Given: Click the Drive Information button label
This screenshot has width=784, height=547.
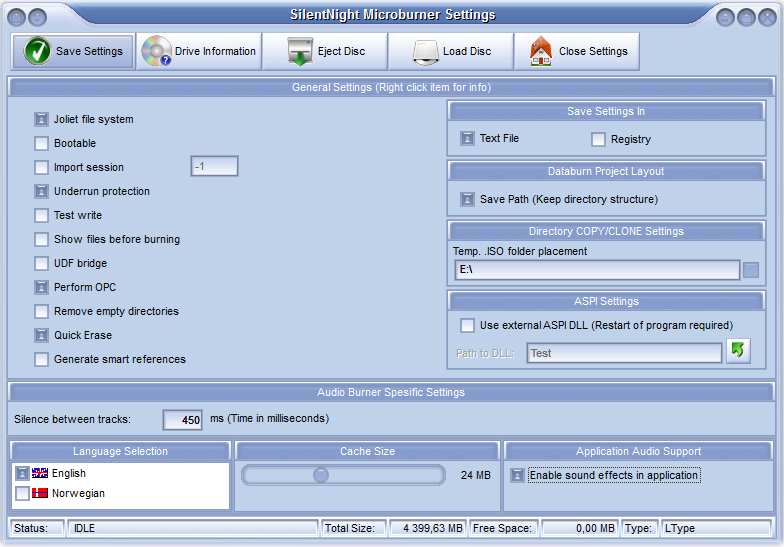Looking at the screenshot, I should point(215,52).
